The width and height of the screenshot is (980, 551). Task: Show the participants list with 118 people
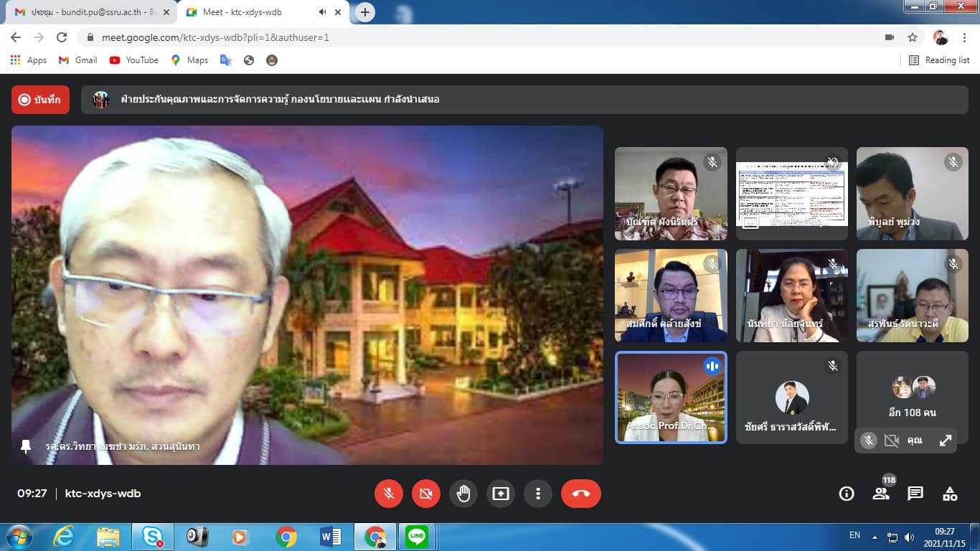pyautogui.click(x=881, y=494)
